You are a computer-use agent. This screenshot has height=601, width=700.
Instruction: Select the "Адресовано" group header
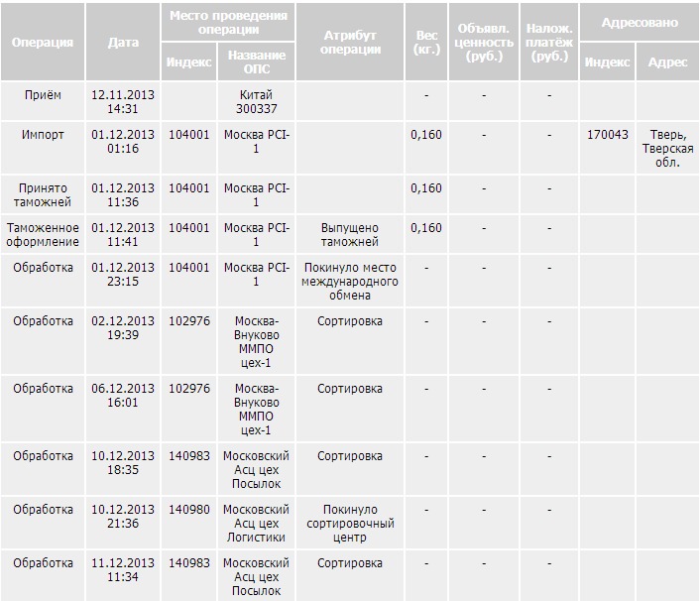coord(640,21)
